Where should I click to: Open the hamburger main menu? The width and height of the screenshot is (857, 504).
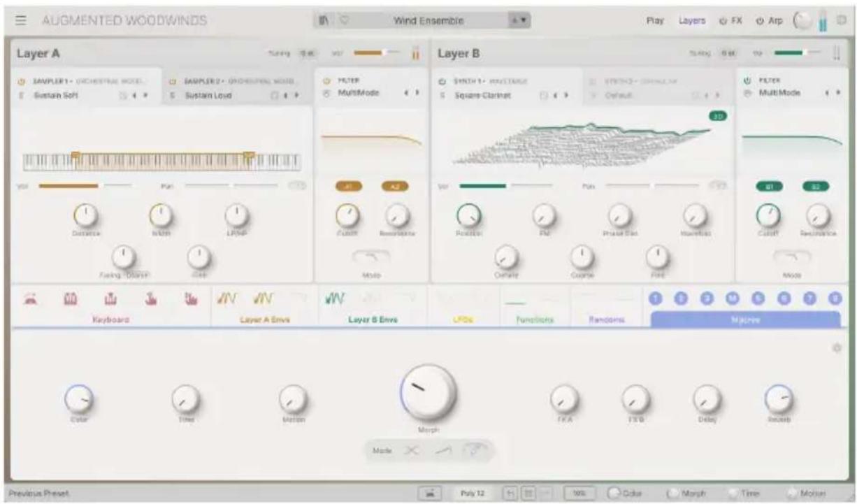21,21
